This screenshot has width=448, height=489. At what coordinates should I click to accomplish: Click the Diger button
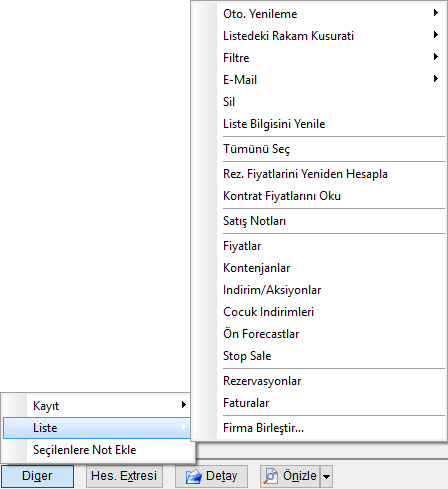pyautogui.click(x=37, y=476)
